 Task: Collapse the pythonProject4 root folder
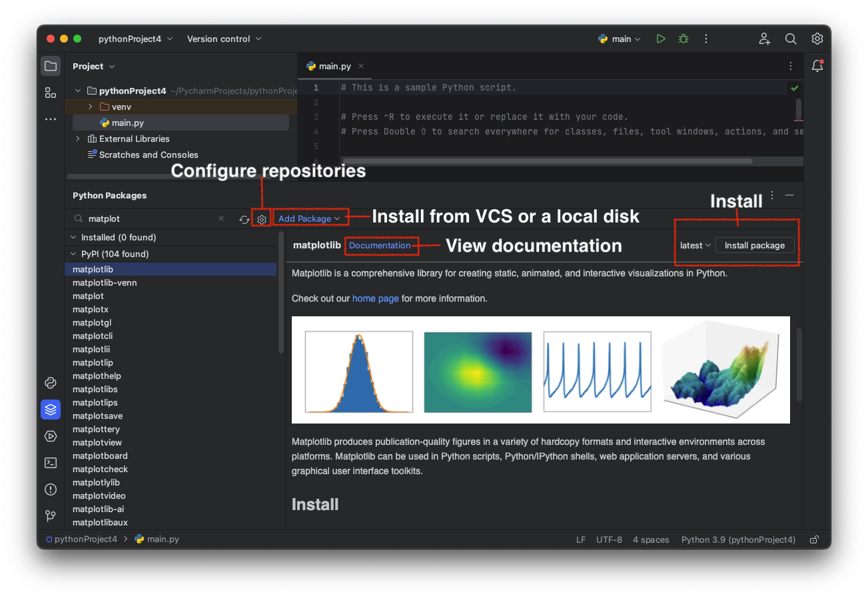point(78,91)
